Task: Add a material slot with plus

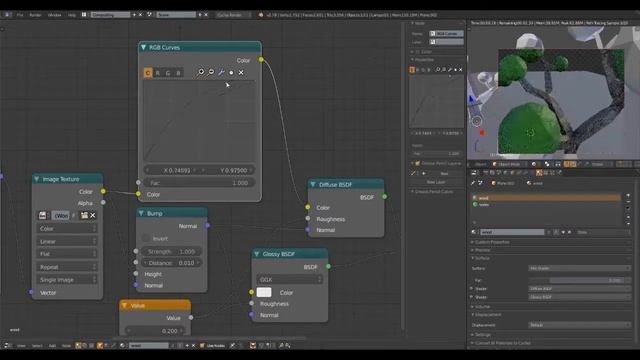Action: click(x=628, y=195)
